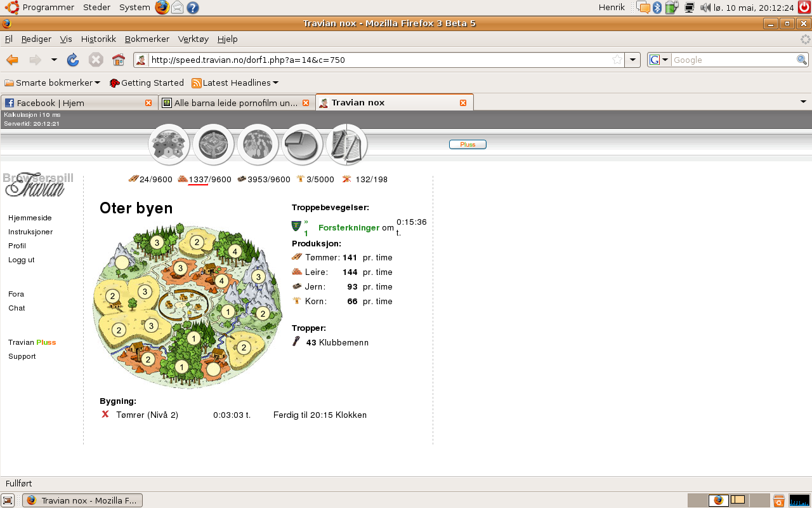The image size is (812, 508).
Task: Click the battery status tray icon
Action: pos(672,8)
